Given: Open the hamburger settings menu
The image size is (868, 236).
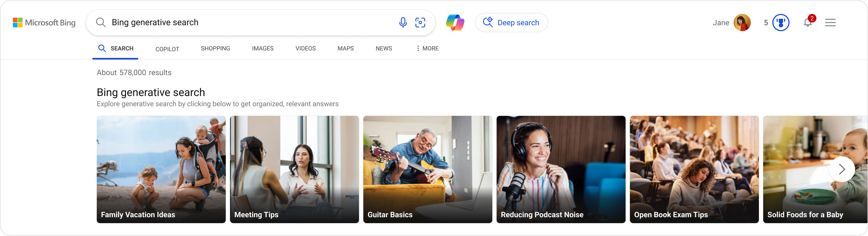Looking at the screenshot, I should (830, 23).
